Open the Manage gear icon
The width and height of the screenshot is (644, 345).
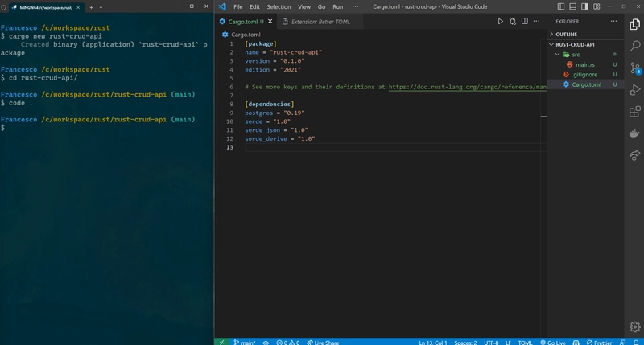(x=635, y=327)
